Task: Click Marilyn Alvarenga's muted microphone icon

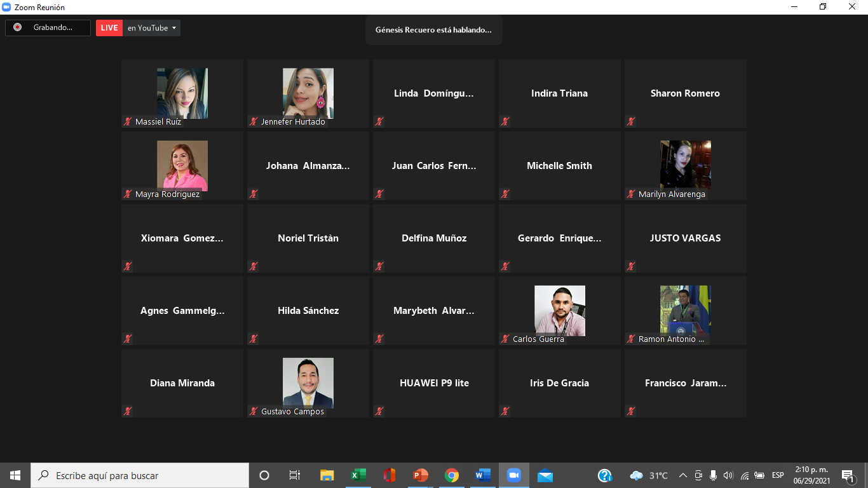Action: pos(631,194)
